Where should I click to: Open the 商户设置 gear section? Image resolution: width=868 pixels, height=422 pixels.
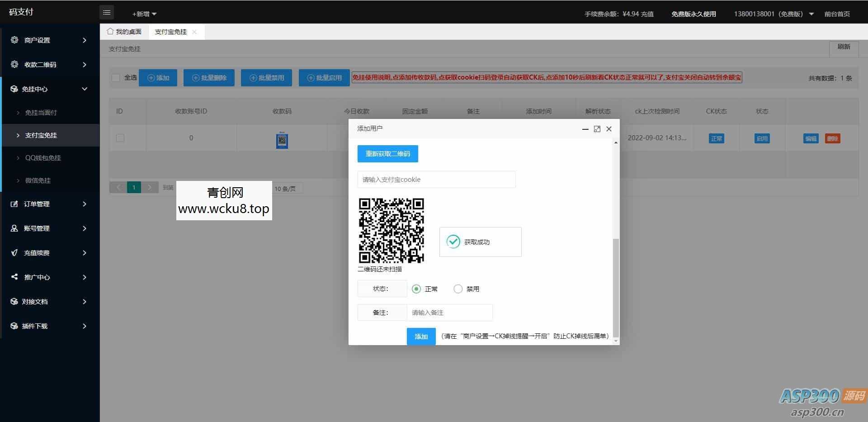click(38, 40)
